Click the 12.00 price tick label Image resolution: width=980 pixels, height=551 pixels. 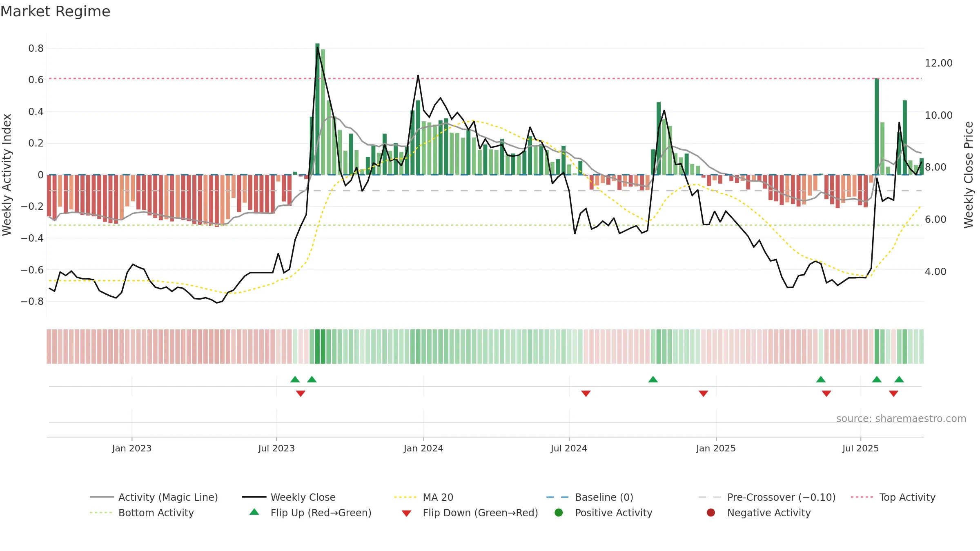(x=939, y=63)
